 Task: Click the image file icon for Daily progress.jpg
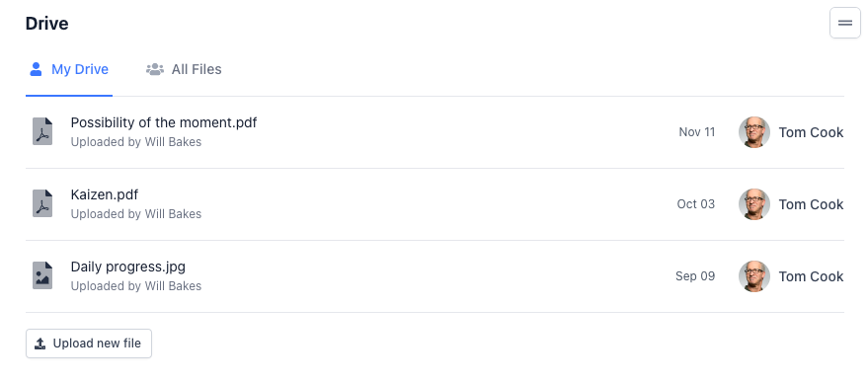pos(42,275)
